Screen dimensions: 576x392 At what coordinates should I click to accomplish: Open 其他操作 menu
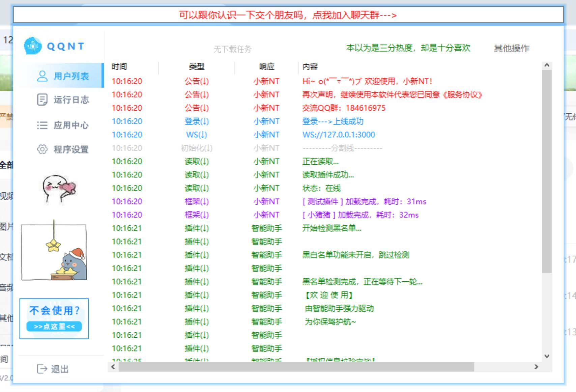(511, 49)
